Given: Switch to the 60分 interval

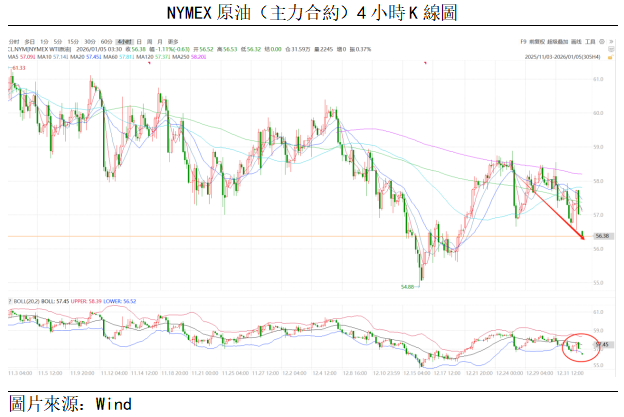Looking at the screenshot, I should [106, 41].
